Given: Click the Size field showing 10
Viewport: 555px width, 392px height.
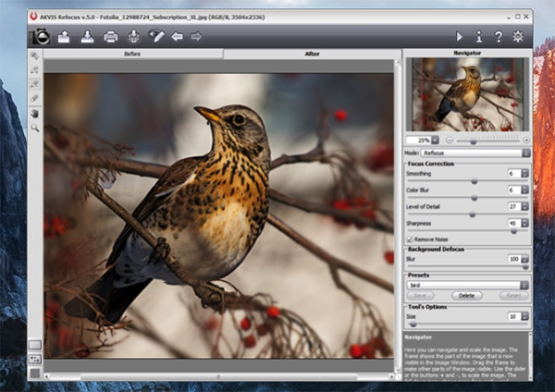Looking at the screenshot, I should pos(514,316).
